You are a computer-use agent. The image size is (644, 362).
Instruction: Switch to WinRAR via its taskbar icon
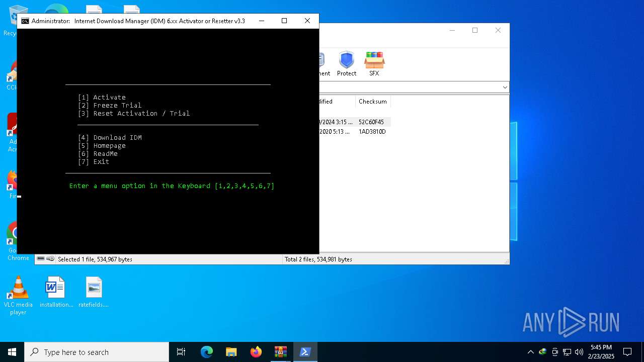(280, 352)
